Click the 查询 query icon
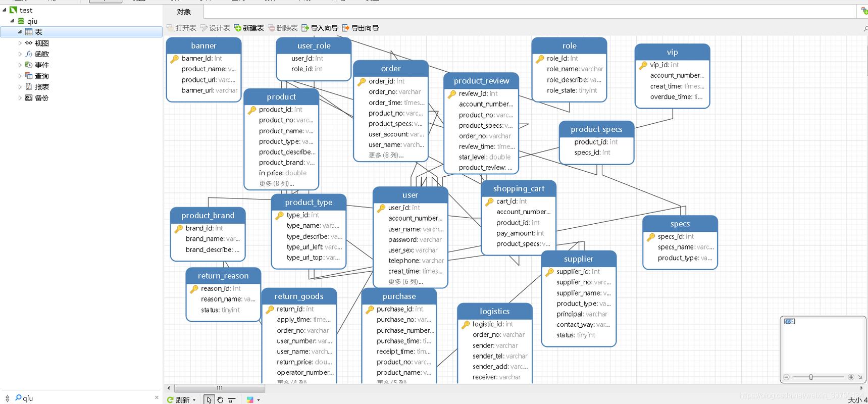This screenshot has height=404, width=868. click(29, 76)
